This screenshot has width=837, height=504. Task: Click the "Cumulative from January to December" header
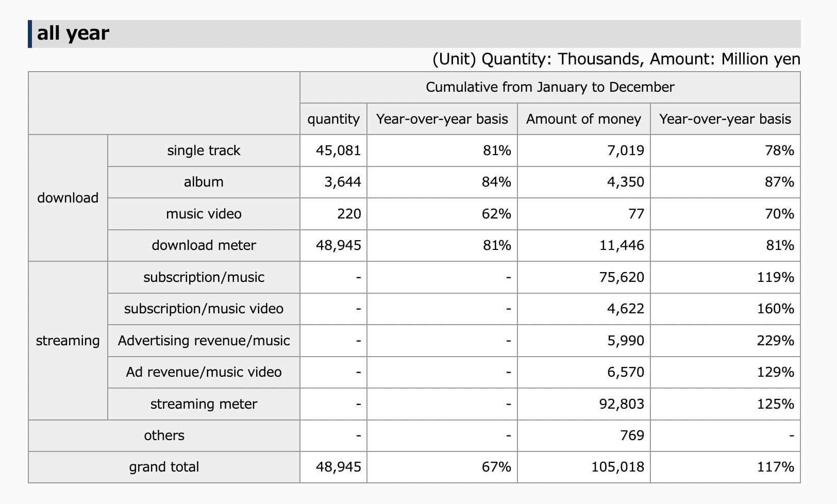550,87
